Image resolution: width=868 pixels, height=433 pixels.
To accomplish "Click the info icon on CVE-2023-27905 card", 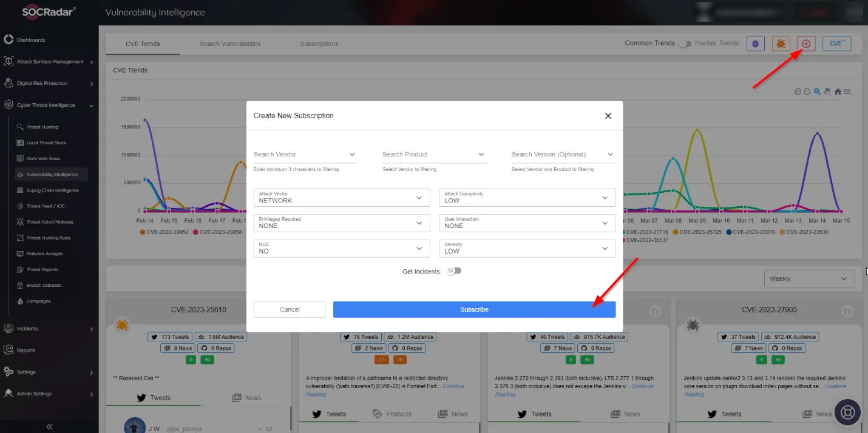I will pos(847,311).
